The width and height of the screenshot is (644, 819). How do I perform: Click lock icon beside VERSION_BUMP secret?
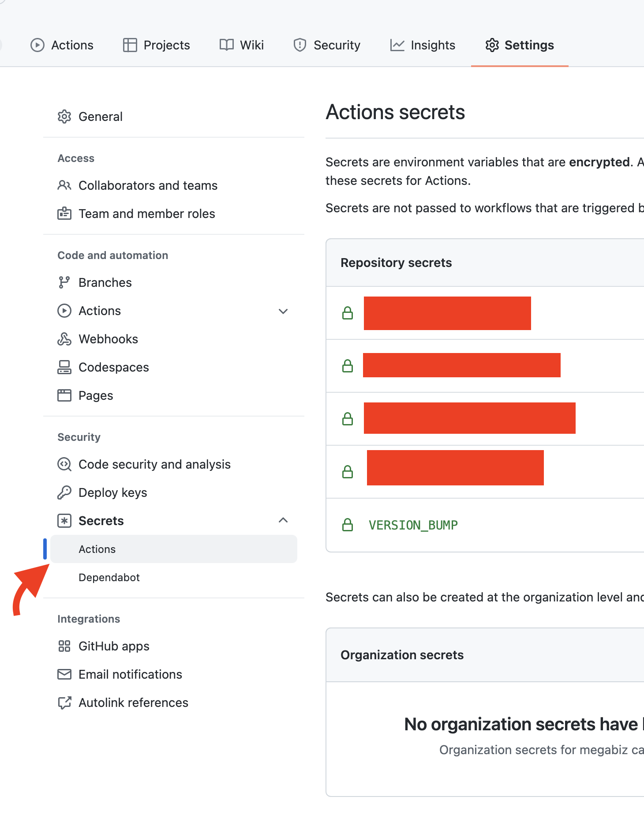pos(348,525)
